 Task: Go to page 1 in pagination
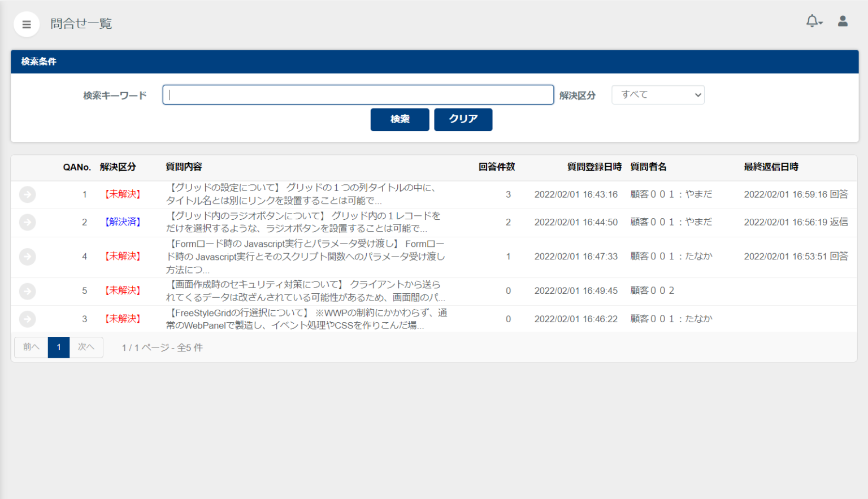point(59,347)
